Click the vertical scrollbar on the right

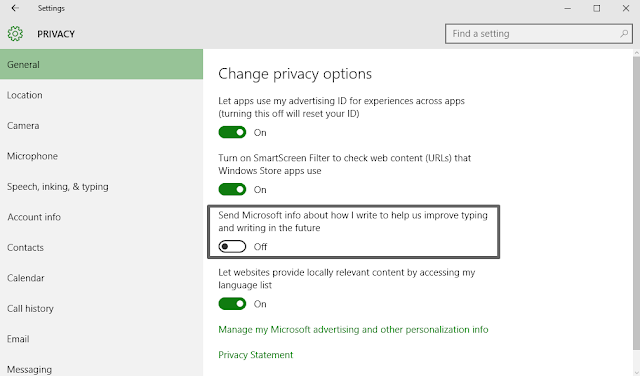click(636, 203)
